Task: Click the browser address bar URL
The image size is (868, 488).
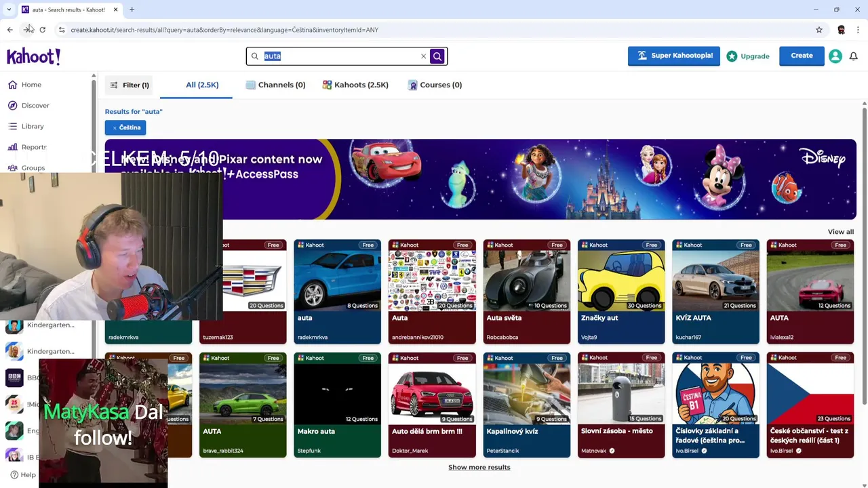Action: tap(224, 30)
